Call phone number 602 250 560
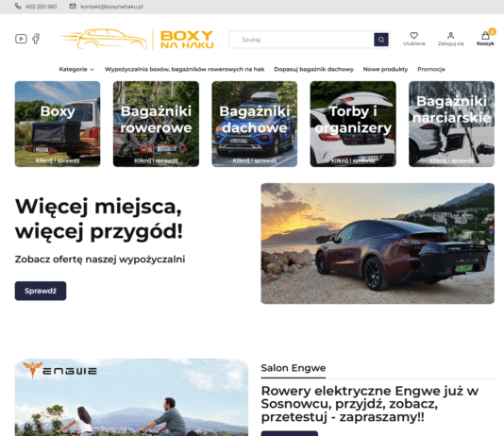This screenshot has width=504, height=436. (42, 7)
